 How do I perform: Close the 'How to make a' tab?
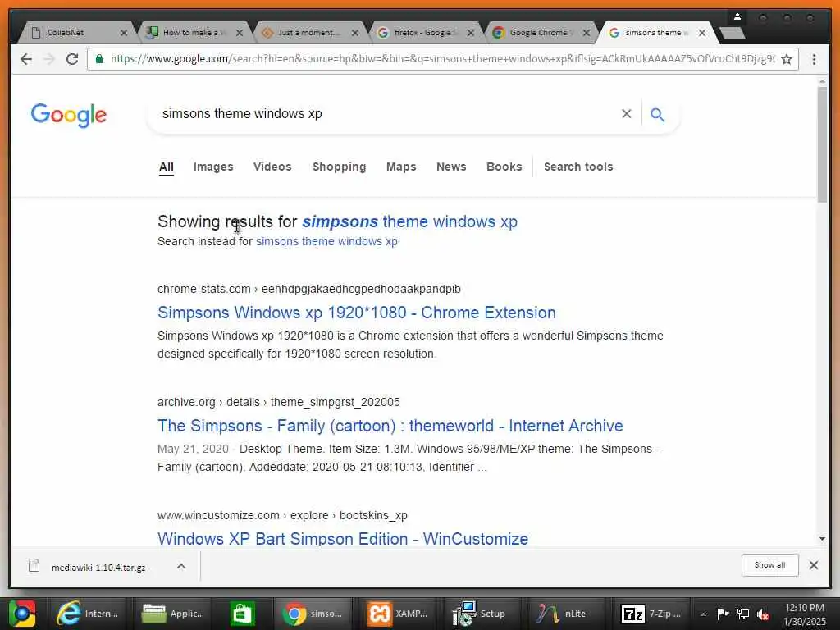(240, 33)
